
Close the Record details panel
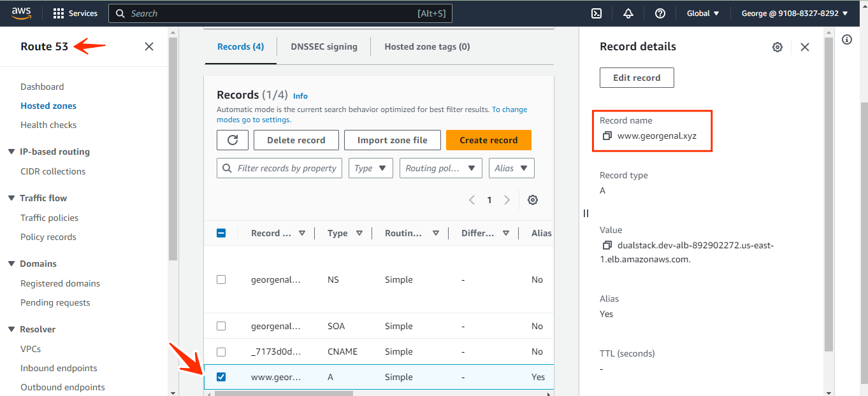point(805,47)
